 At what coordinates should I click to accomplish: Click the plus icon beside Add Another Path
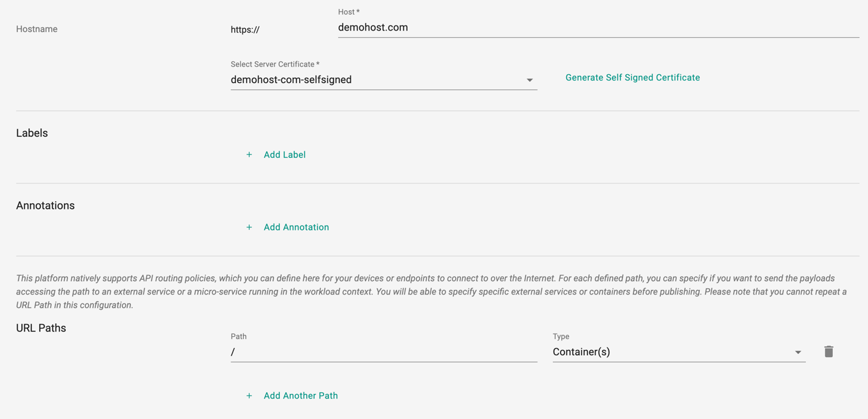click(249, 396)
